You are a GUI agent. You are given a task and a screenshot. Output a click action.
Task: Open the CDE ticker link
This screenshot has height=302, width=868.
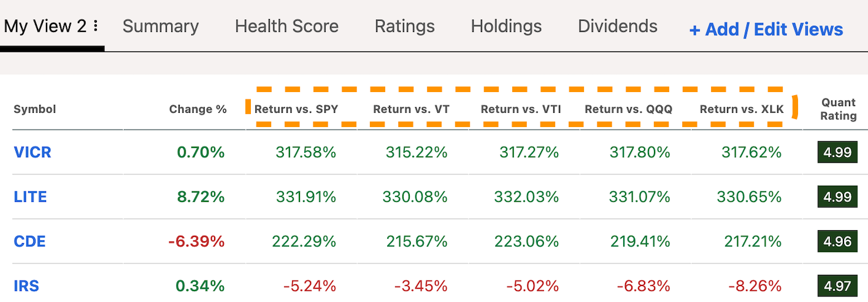[29, 241]
